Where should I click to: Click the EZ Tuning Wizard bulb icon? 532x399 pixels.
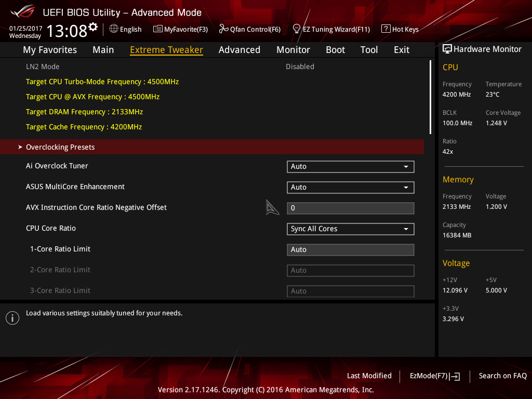coord(296,29)
